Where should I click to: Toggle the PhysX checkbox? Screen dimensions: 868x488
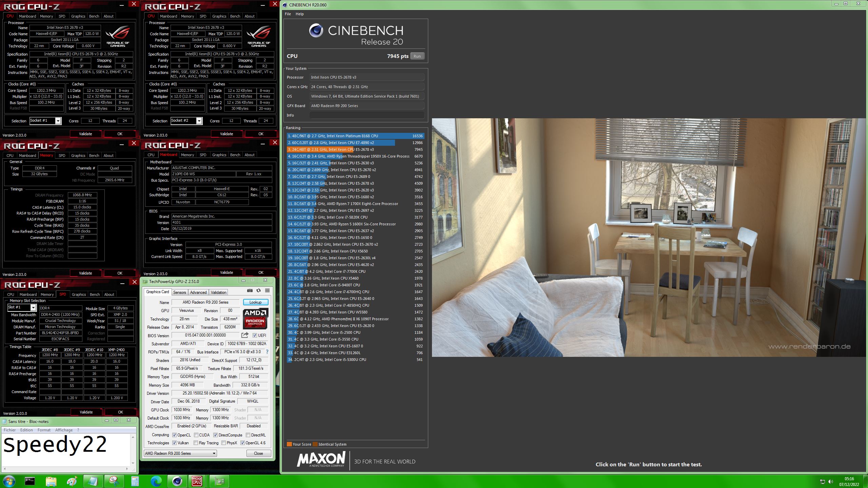click(x=223, y=443)
